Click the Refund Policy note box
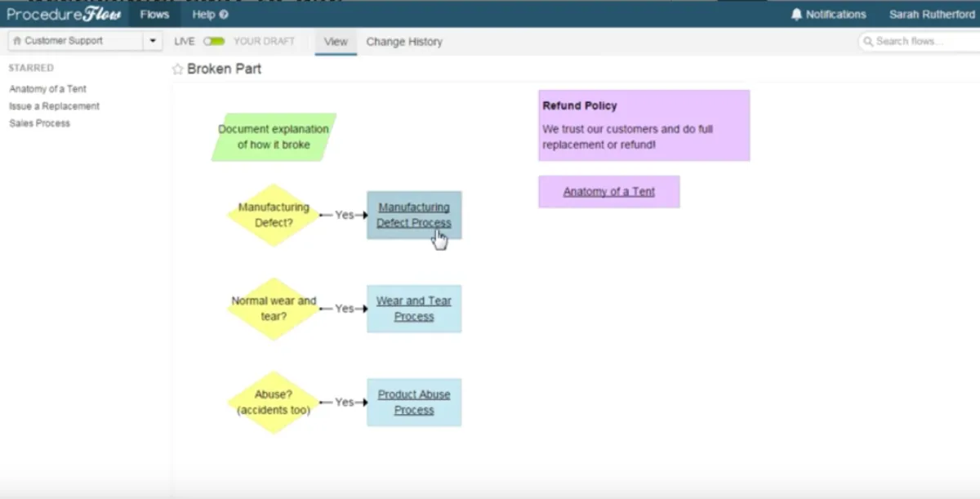The height and width of the screenshot is (499, 980). click(x=644, y=125)
